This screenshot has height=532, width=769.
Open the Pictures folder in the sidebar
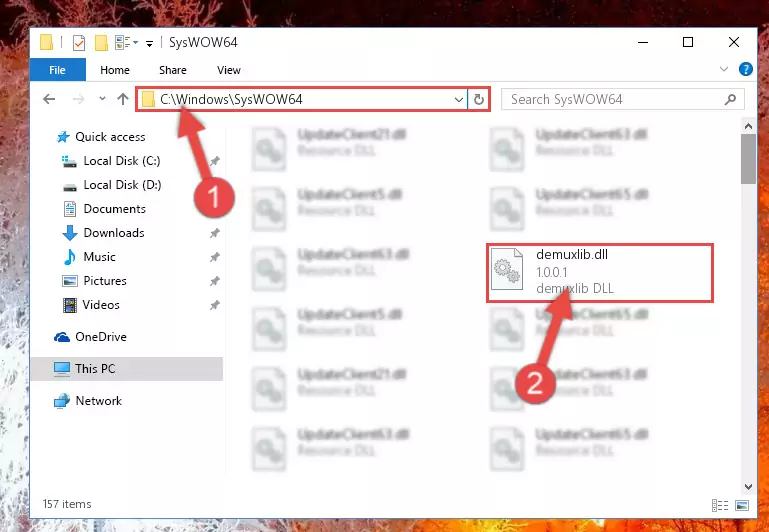[x=105, y=281]
